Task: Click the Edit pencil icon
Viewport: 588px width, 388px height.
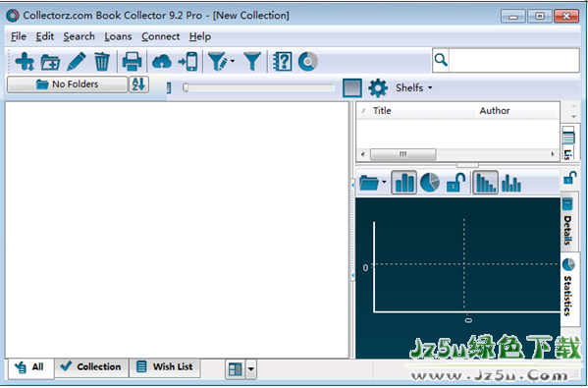Action: click(77, 62)
